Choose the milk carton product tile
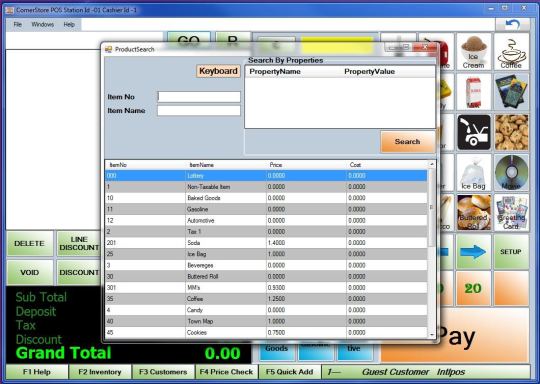Viewport: 540px width, 384px height. click(474, 92)
